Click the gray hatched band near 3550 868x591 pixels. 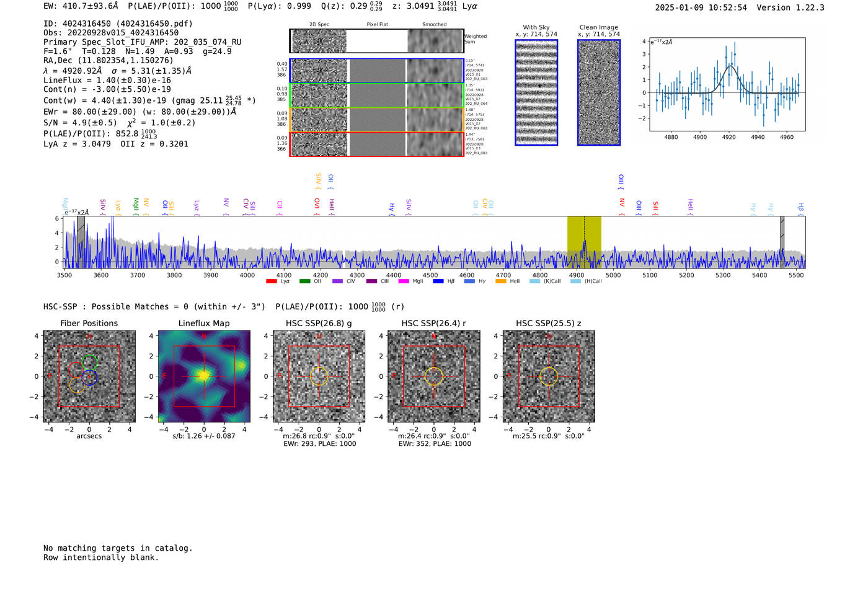(81, 242)
